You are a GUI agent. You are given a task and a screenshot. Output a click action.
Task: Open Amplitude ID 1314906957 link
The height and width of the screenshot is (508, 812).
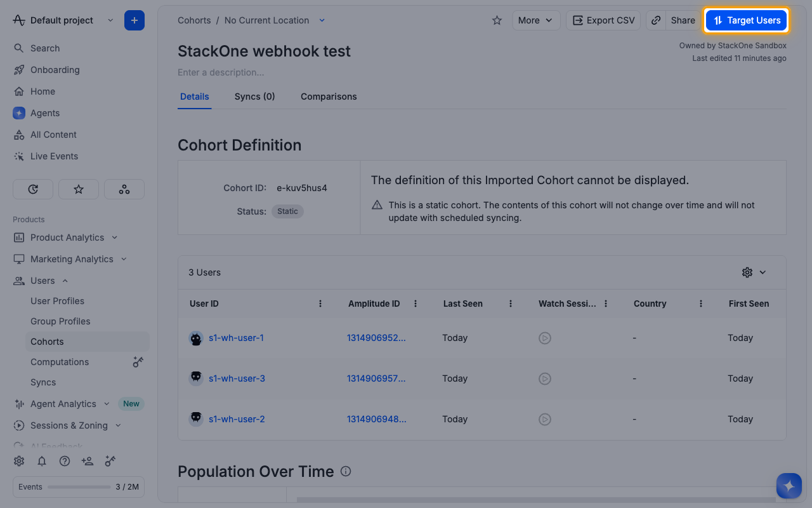point(376,378)
